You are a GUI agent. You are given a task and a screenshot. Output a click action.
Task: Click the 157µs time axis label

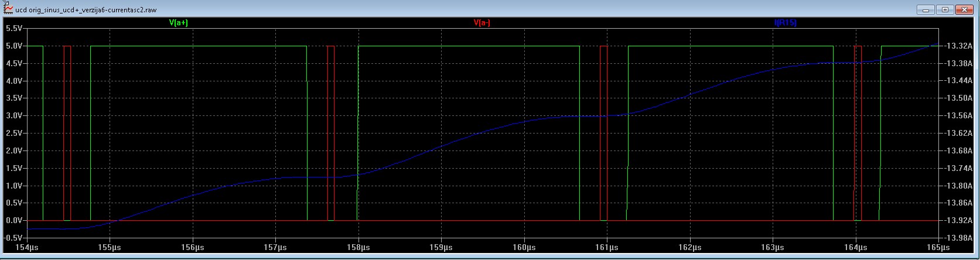tap(276, 248)
